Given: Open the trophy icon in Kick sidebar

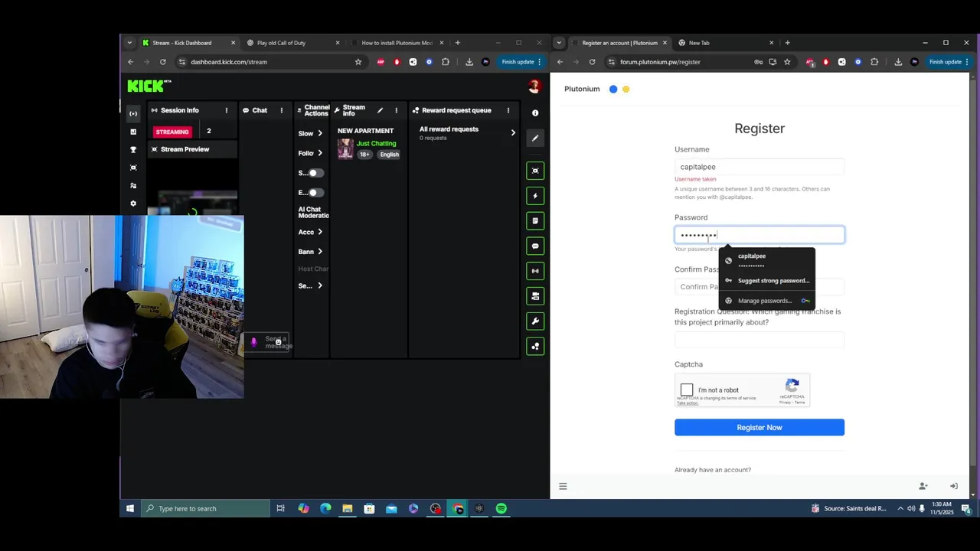Looking at the screenshot, I should coord(133,150).
